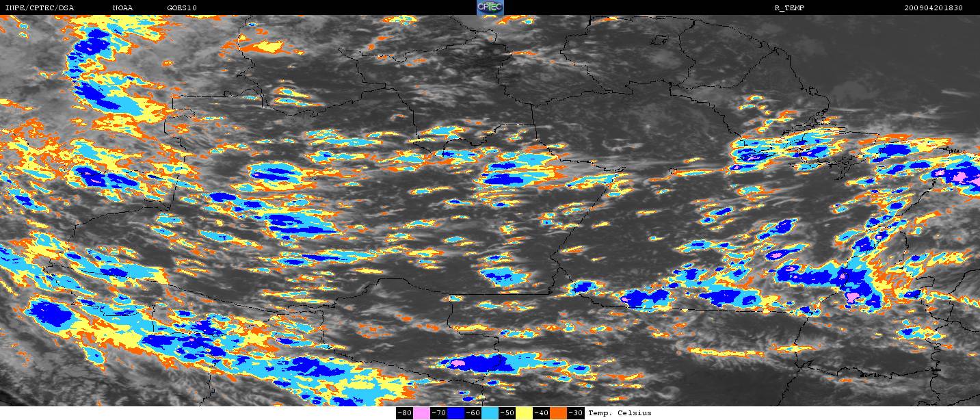
Task: Click the -70 legend value
Action: click(439, 413)
